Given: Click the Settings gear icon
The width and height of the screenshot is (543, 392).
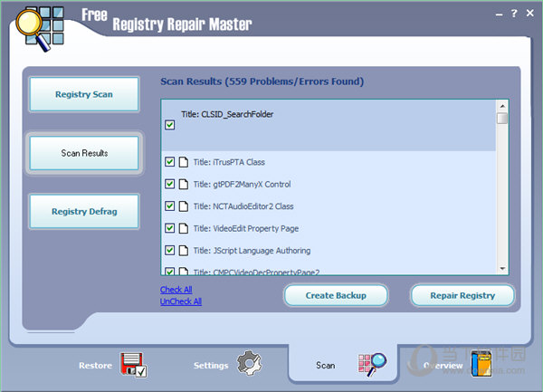Looking at the screenshot, I should click(249, 363).
